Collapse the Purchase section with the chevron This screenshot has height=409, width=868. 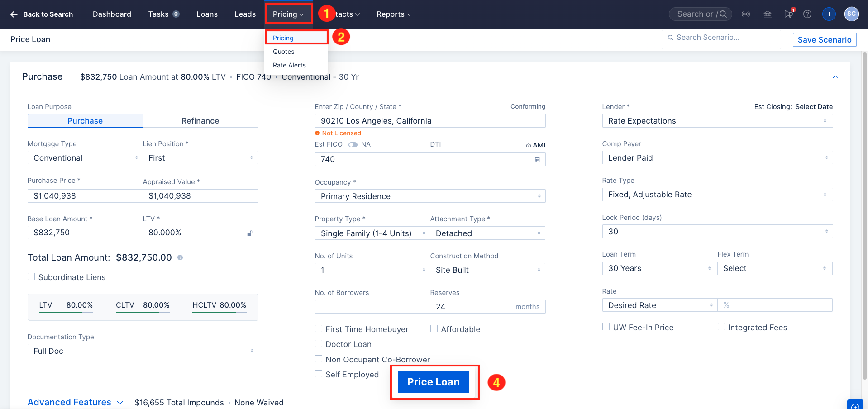coord(835,77)
